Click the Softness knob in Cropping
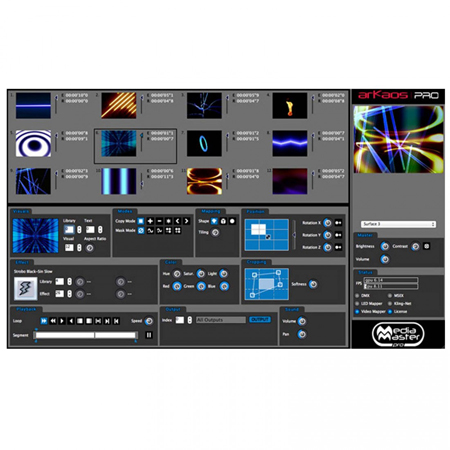Viewport: 450px width, 450px height. (x=313, y=284)
